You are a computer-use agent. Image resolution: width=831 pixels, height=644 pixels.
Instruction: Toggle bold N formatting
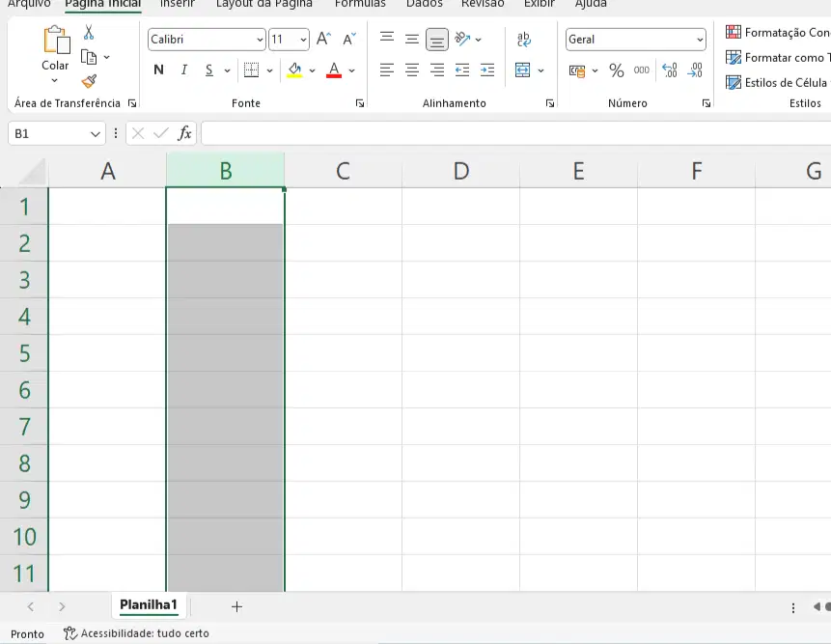click(x=158, y=70)
